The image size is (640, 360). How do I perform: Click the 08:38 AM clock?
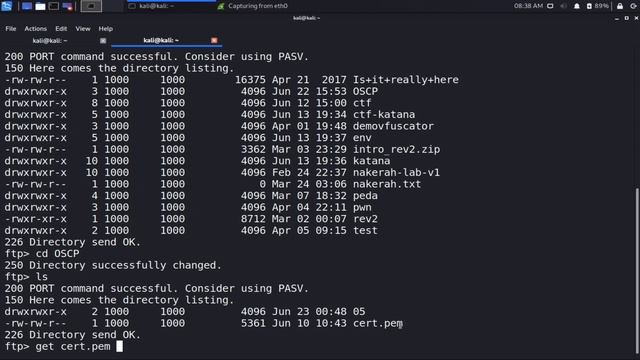[x=528, y=6]
